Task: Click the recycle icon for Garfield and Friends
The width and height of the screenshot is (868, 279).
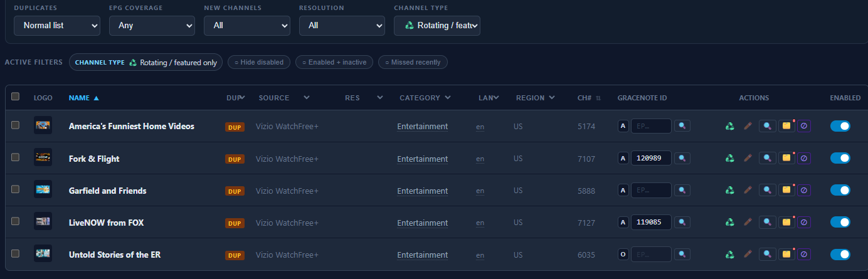Action: (x=730, y=190)
